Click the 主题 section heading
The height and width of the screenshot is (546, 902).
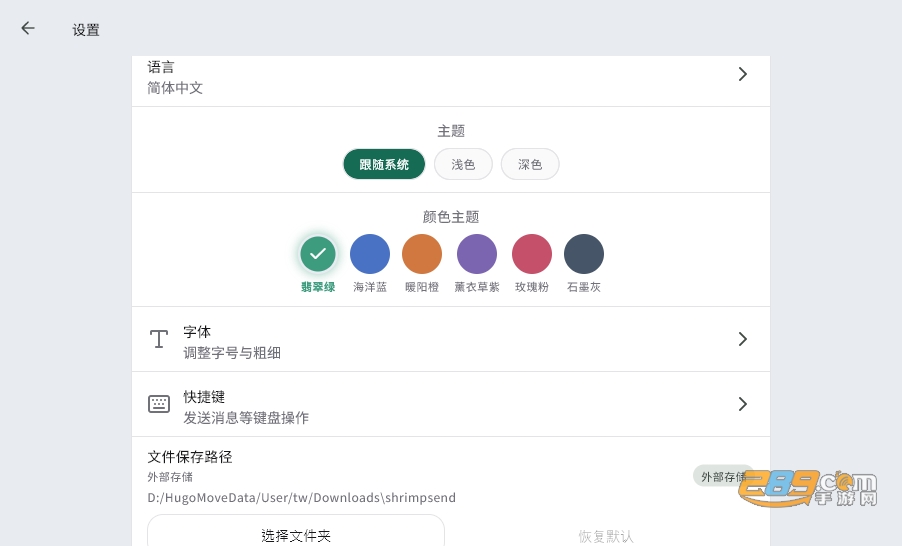click(451, 131)
